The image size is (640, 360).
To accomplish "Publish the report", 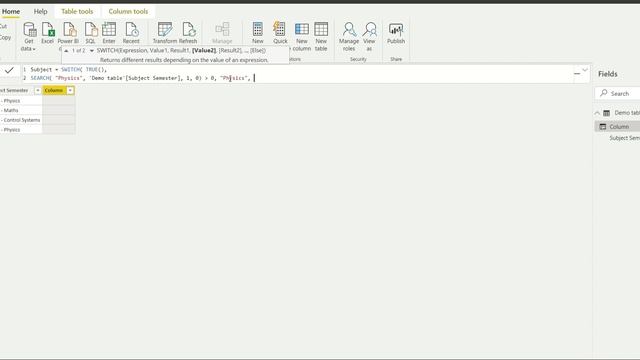I will pos(396,33).
